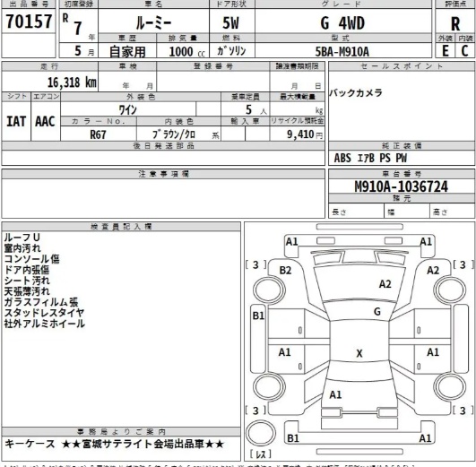Screen dimensions: 476x467
Task: Click the 検査員記入欄 section header
Action: point(121,227)
